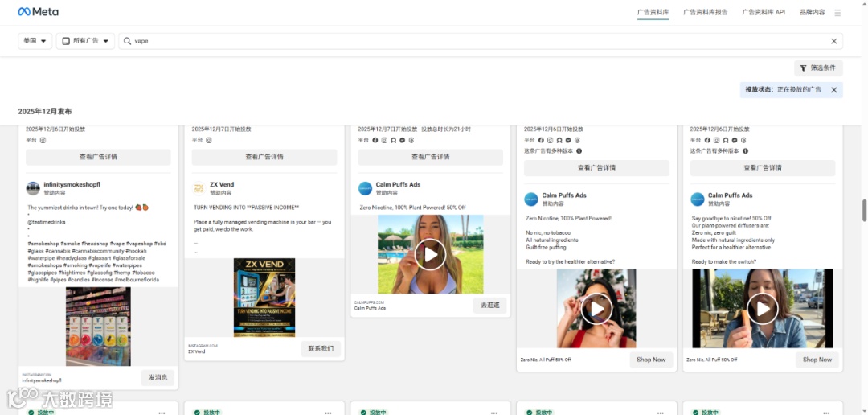View ad details for the ZX Vend ad
The height and width of the screenshot is (415, 868).
coord(264,157)
